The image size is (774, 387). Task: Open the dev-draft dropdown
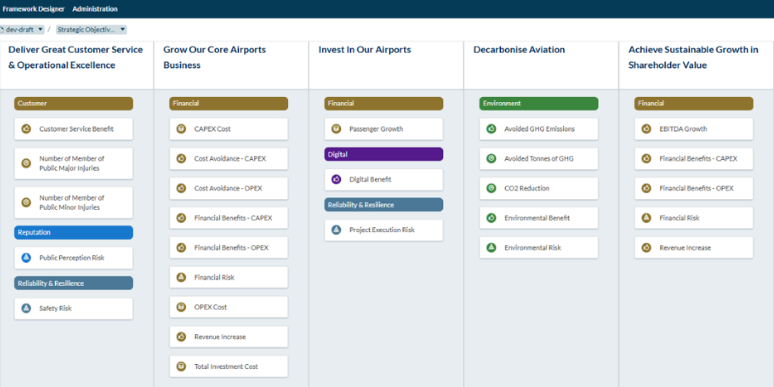pos(22,30)
